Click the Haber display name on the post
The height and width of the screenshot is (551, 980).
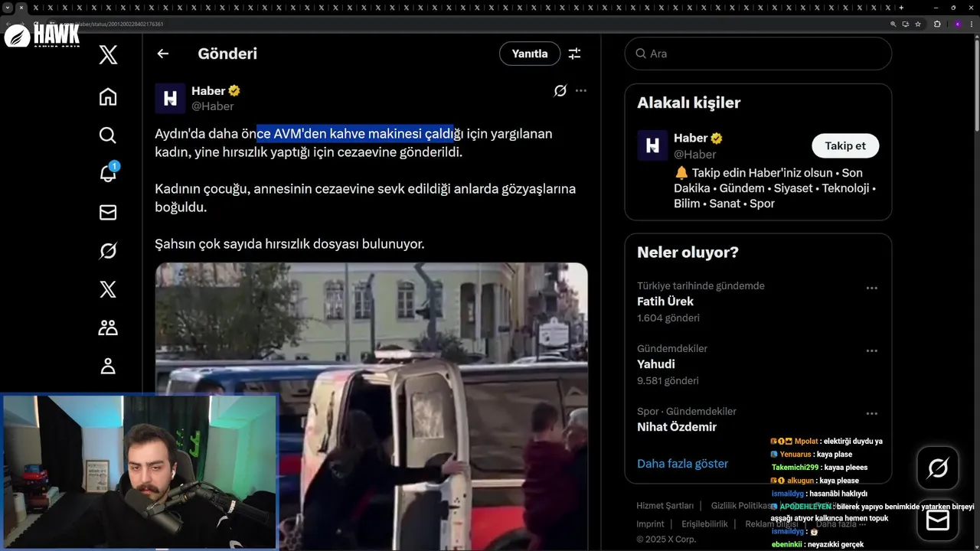click(208, 91)
